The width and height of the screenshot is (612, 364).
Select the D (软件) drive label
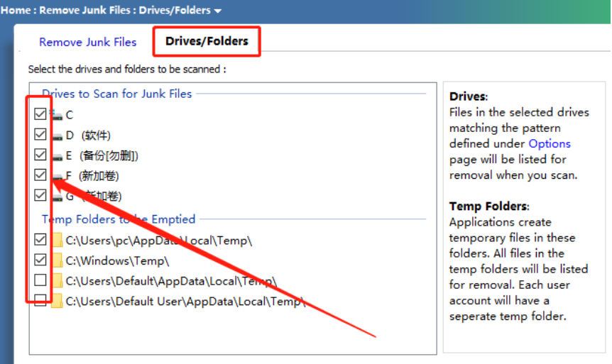pos(88,136)
